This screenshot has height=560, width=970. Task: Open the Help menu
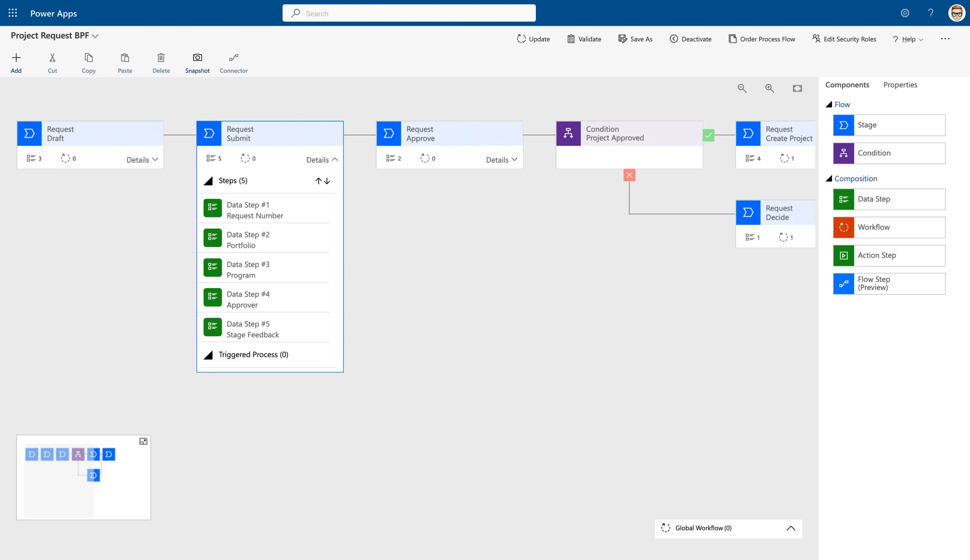(x=908, y=39)
